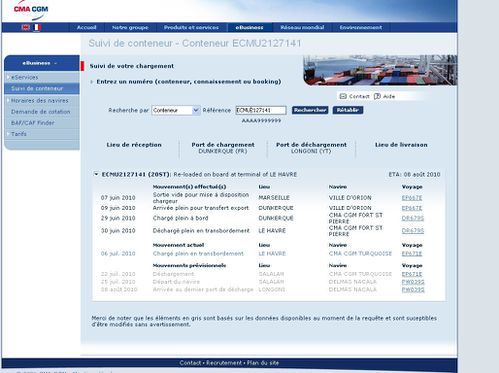Collapse the eBusiness sidebar header
499x373 pixels.
(x=42, y=63)
